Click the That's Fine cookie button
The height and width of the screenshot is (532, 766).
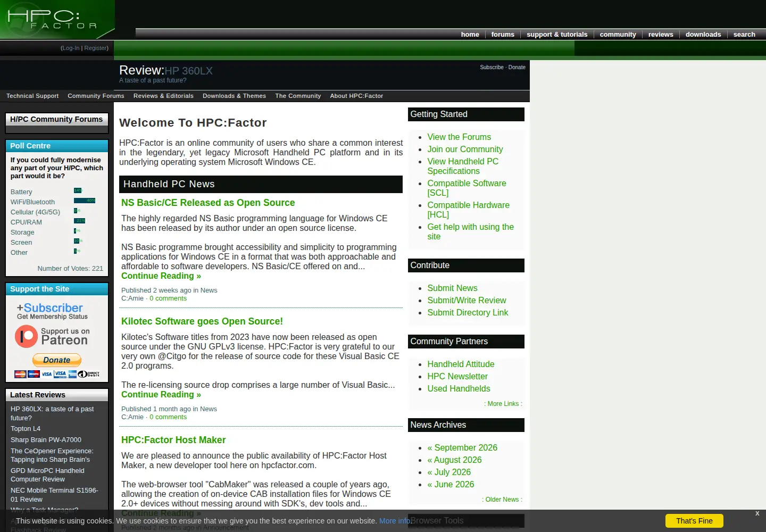point(694,521)
